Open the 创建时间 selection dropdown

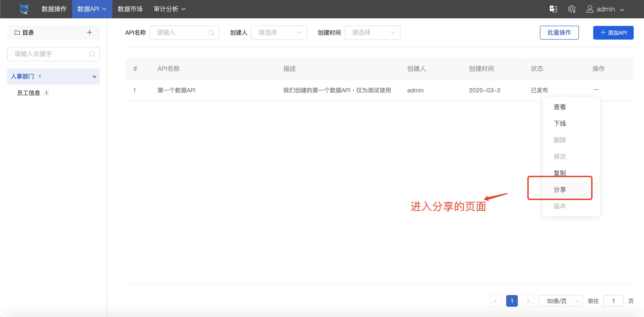coord(372,32)
